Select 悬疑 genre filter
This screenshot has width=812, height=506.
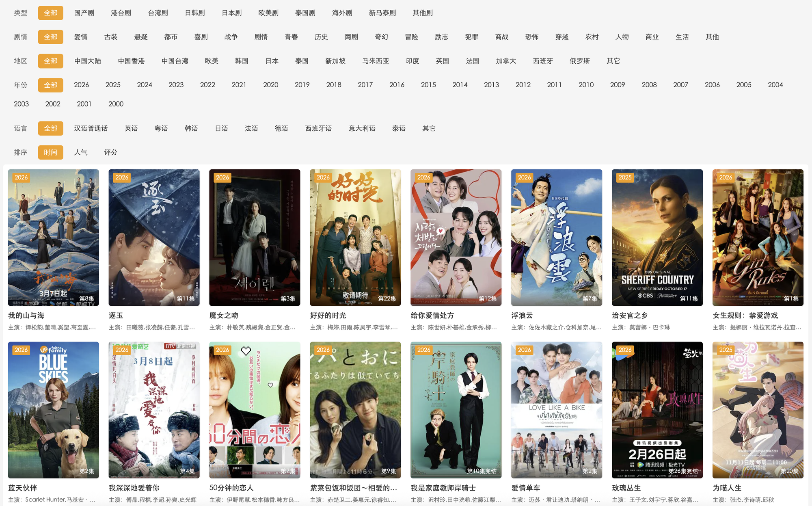point(141,37)
